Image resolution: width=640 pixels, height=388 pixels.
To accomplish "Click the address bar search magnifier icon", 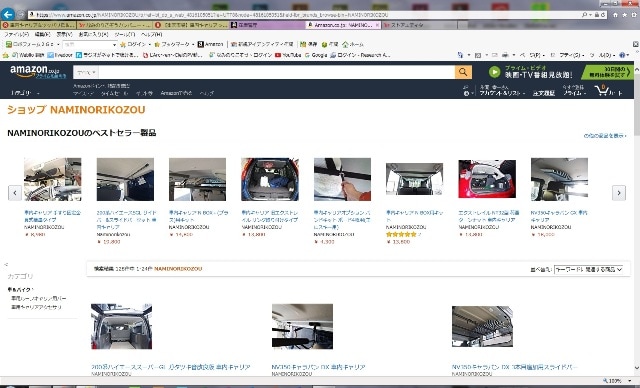I will click(585, 15).
